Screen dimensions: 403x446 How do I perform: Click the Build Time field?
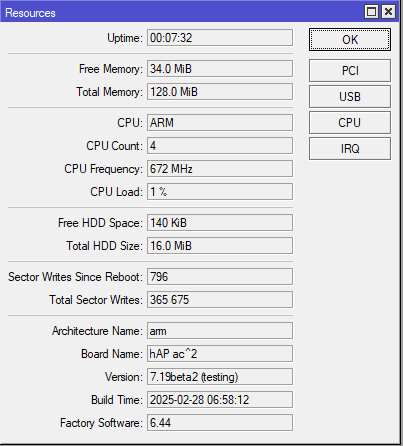point(220,400)
